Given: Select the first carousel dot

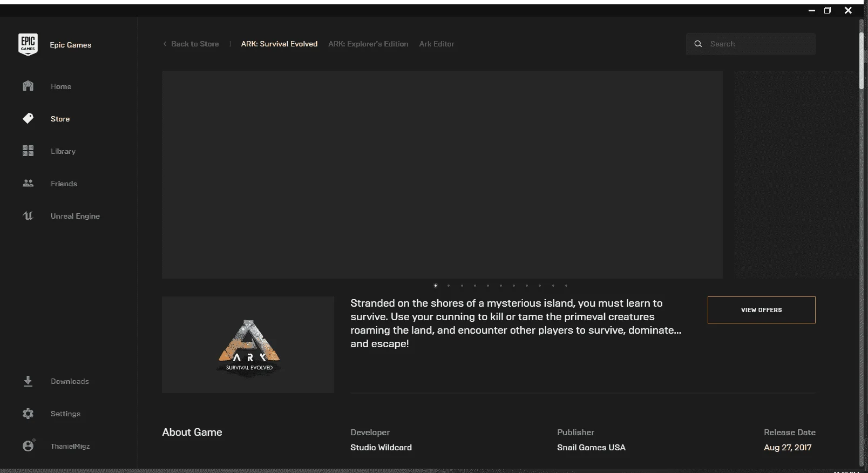Looking at the screenshot, I should coord(436,286).
